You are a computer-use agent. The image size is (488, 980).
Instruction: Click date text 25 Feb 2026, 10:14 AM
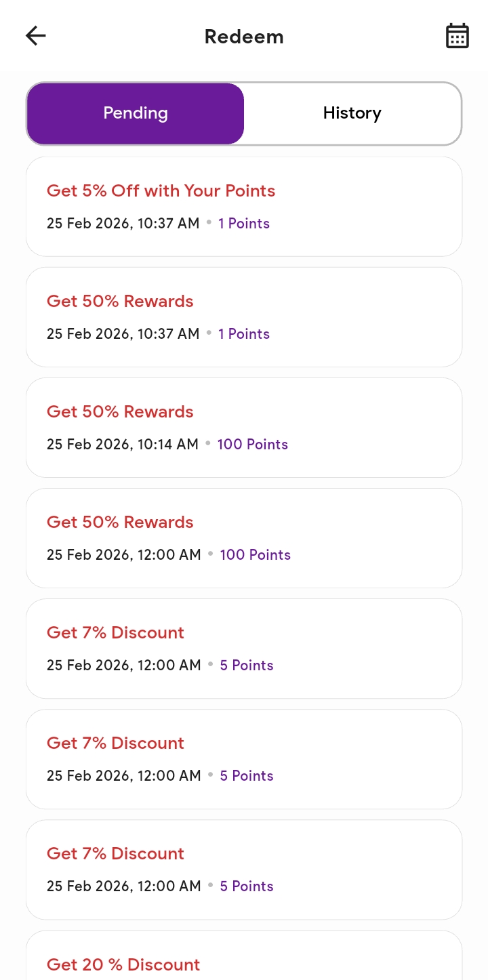coord(123,445)
